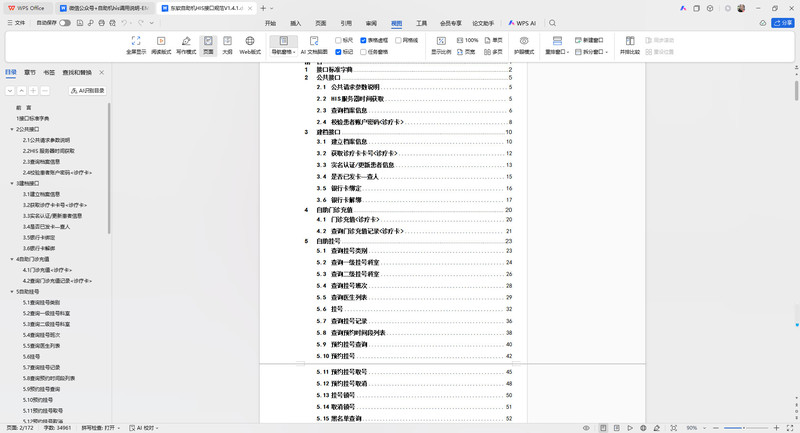Switch to 章节 tab in navigation pane

pyautogui.click(x=30, y=72)
